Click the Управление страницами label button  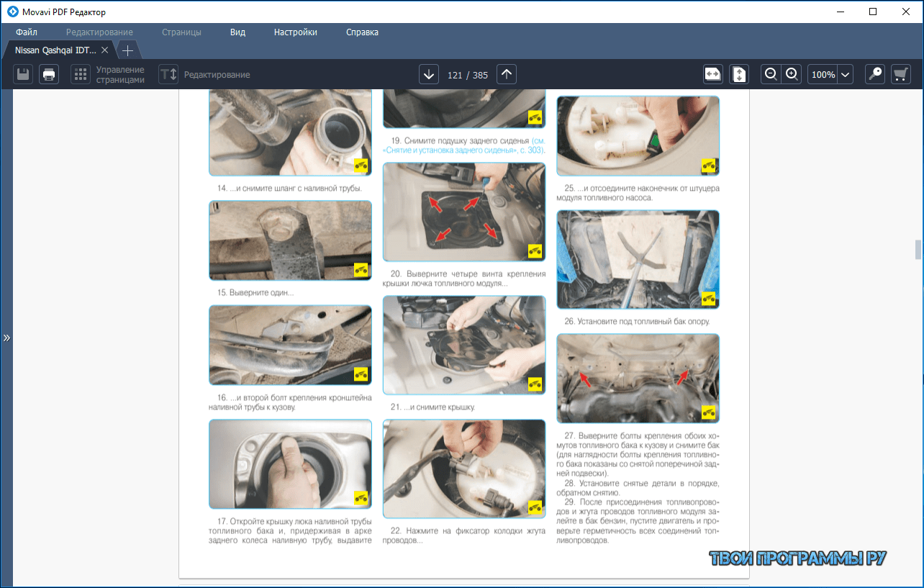coord(120,75)
